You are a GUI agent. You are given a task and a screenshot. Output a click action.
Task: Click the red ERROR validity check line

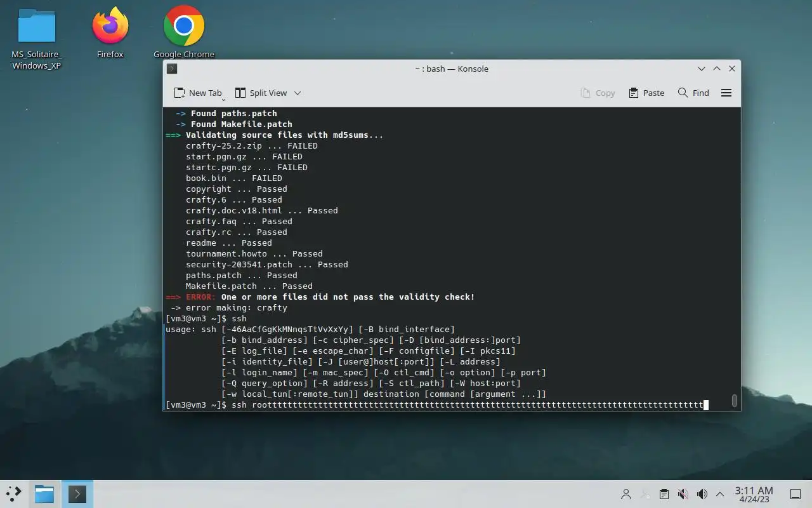320,297
